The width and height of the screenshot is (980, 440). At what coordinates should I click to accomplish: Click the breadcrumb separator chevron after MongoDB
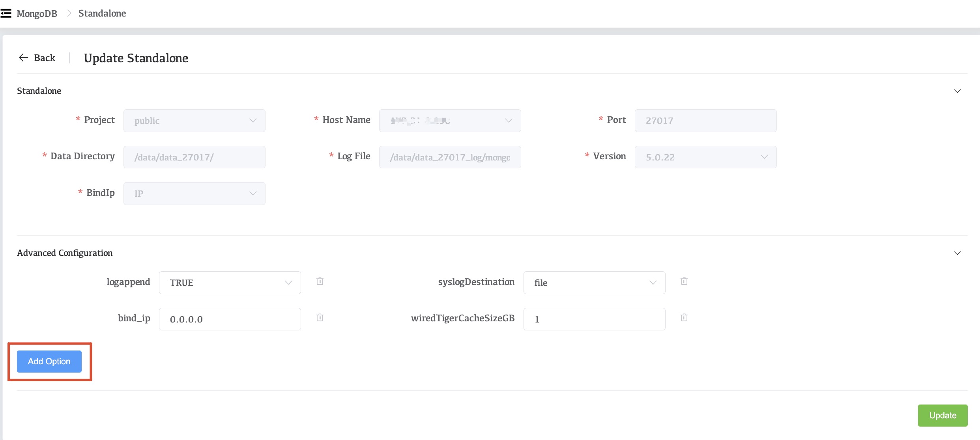click(69, 13)
